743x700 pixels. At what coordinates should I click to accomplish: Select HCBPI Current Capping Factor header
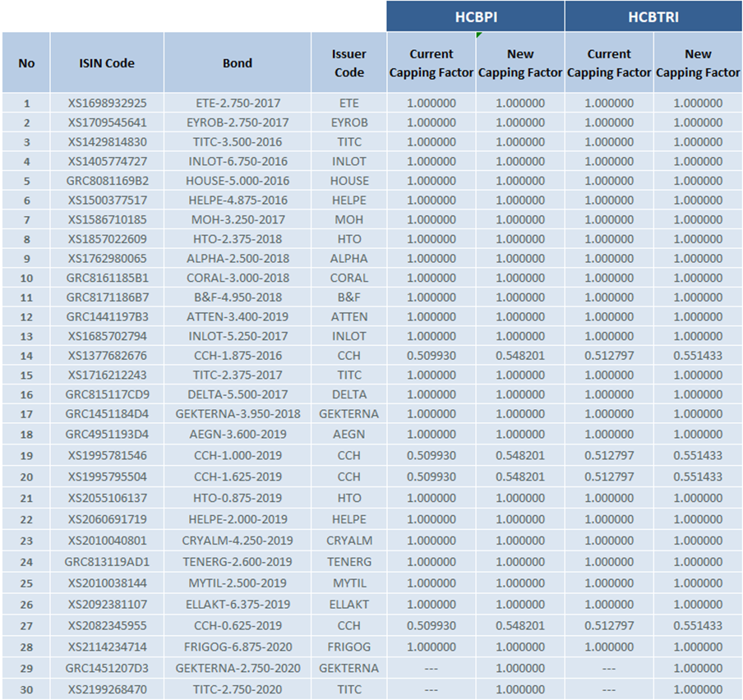[431, 63]
